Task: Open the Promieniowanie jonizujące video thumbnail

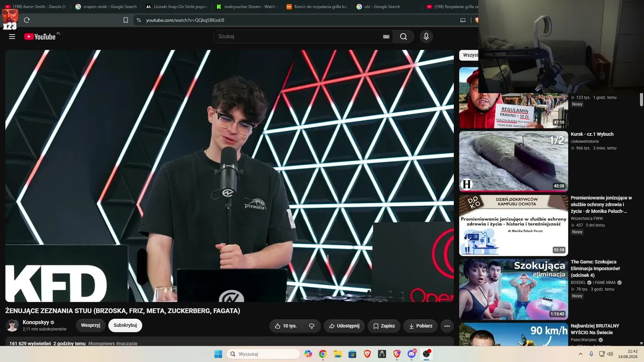Action: coord(513,225)
